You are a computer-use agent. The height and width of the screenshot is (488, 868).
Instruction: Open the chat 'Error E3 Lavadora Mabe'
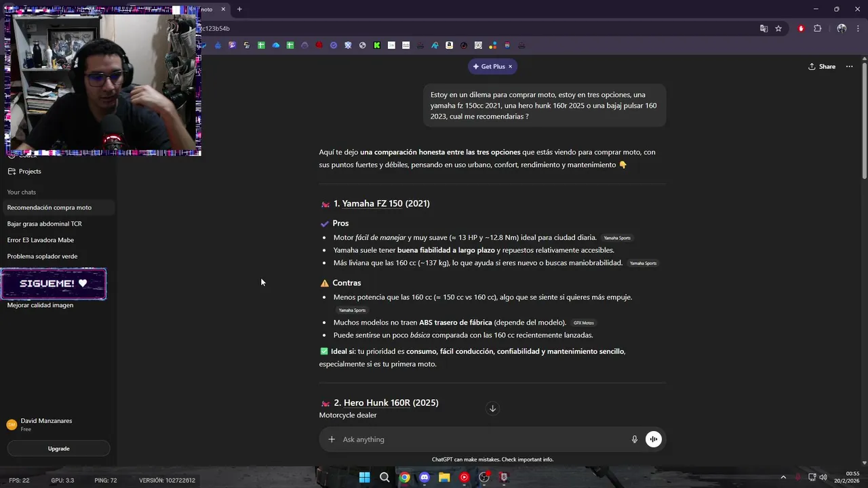40,240
